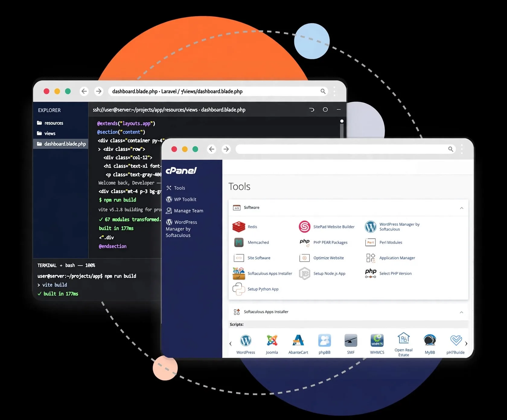This screenshot has height=420, width=507.
Task: Click the bash label in terminal header
Action: click(x=70, y=266)
